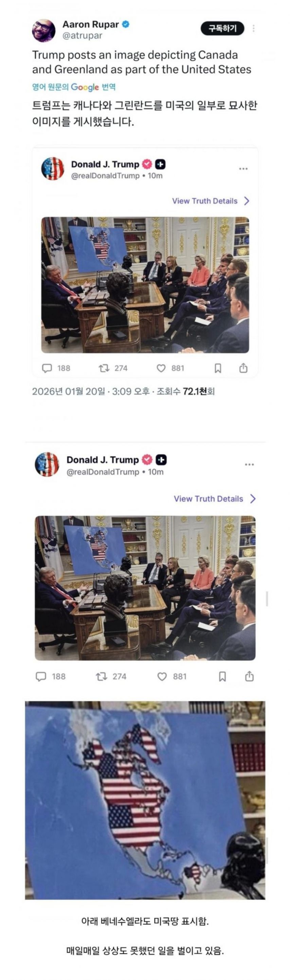Like the first post with 881 hearts
Viewport: 290px width, 980px height.
pyautogui.click(x=161, y=368)
